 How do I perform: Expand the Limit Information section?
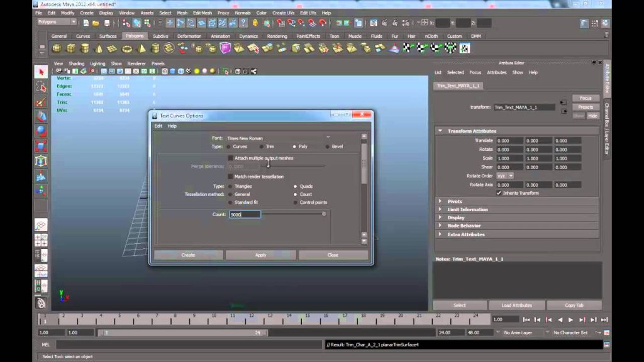click(440, 209)
